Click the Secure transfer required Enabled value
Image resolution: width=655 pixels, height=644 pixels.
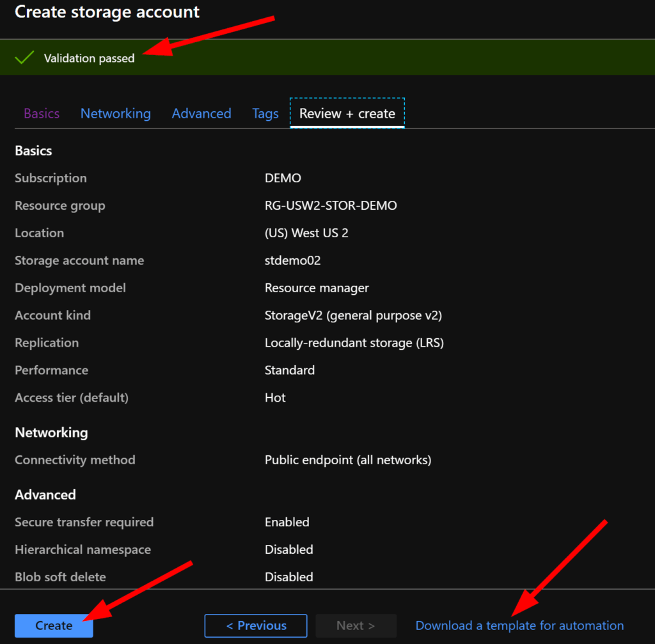(287, 522)
